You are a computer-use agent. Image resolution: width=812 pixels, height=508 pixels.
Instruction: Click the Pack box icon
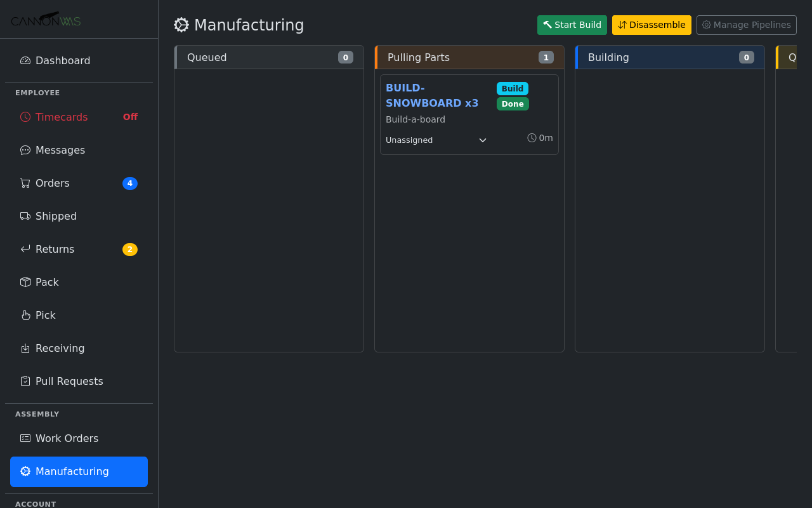(x=25, y=282)
